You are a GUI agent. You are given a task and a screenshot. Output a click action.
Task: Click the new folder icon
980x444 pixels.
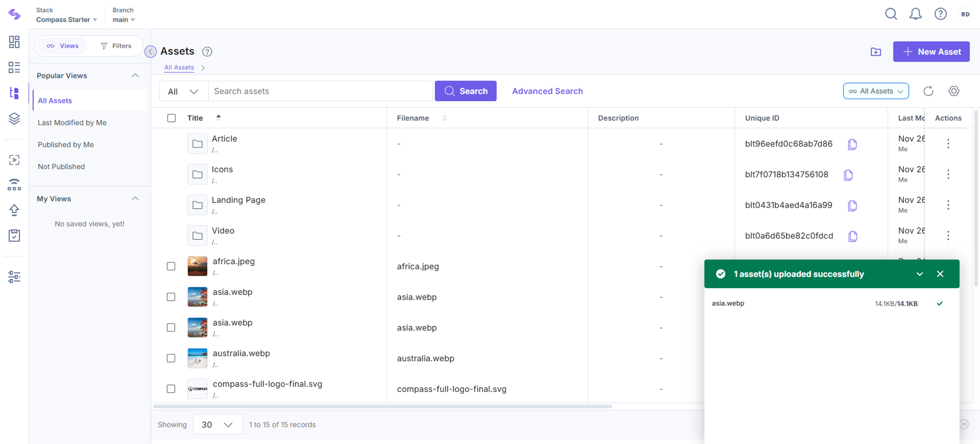point(876,52)
